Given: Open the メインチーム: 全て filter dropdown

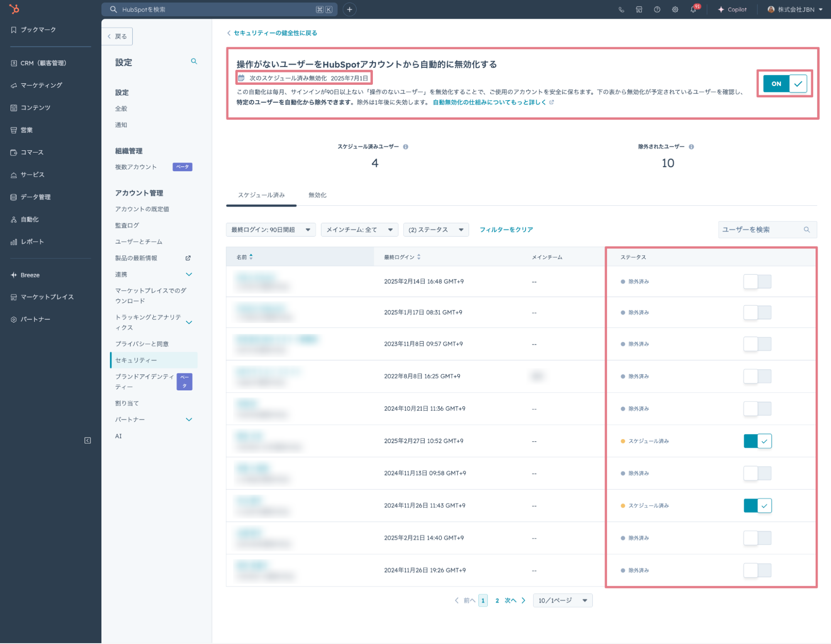Looking at the screenshot, I should (360, 229).
